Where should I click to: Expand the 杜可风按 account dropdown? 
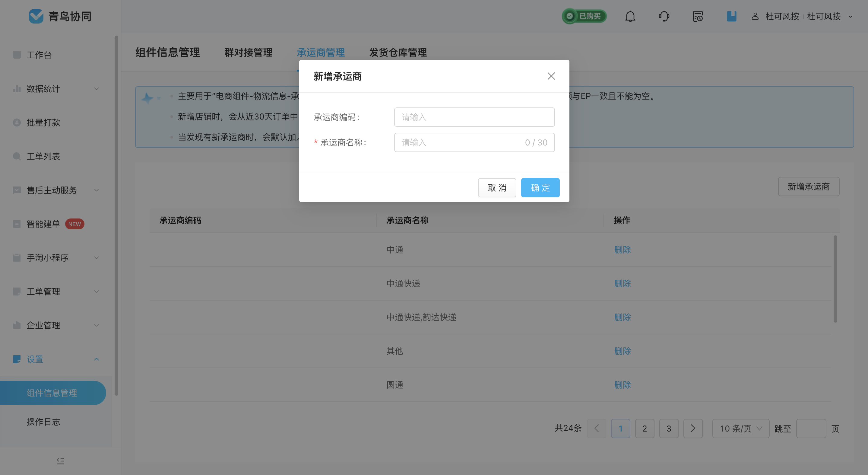click(x=850, y=17)
